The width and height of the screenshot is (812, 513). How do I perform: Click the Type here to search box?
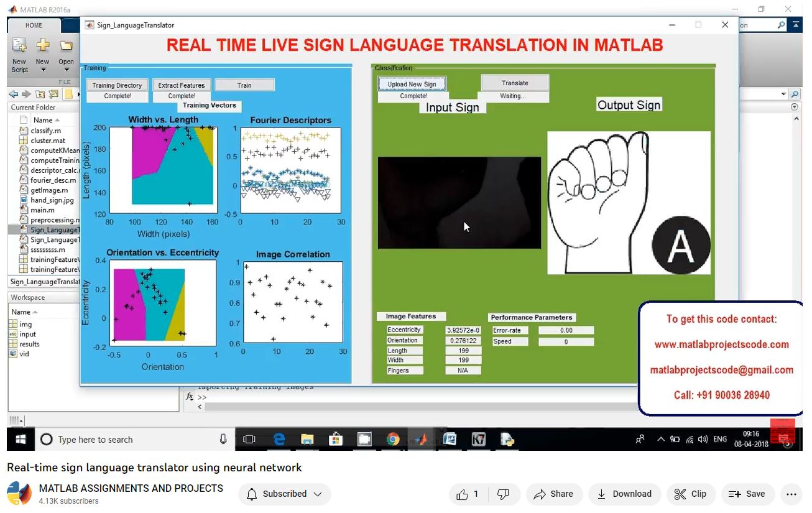tap(134, 439)
